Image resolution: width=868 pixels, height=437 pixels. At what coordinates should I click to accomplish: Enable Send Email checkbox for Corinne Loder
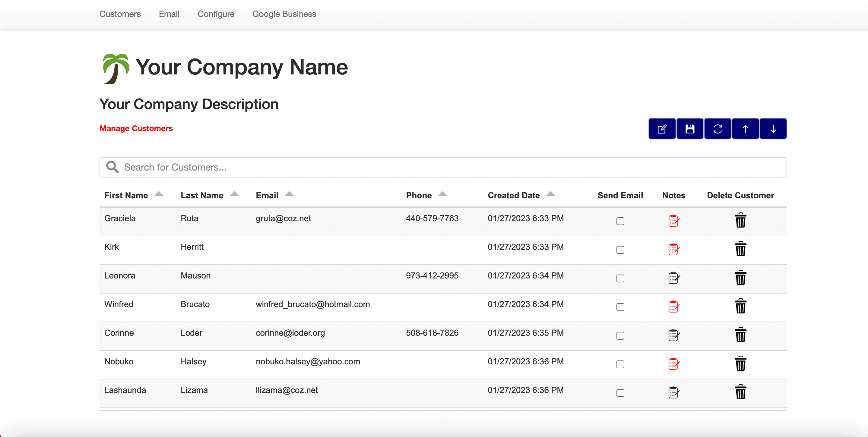[x=620, y=336]
